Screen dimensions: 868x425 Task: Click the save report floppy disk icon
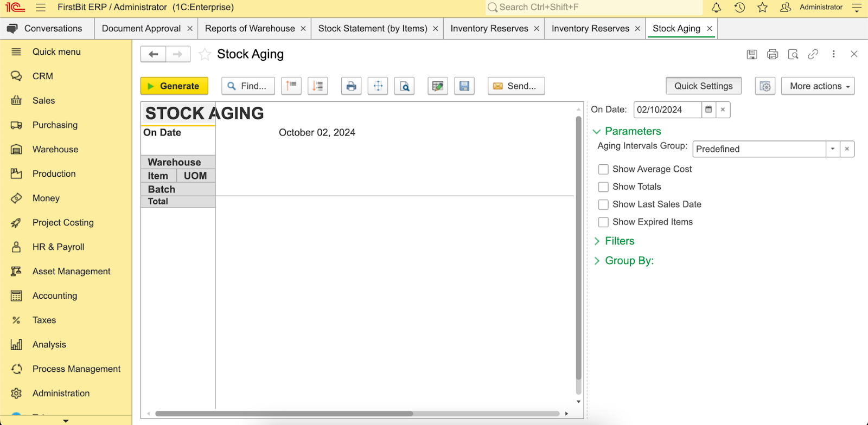(464, 86)
